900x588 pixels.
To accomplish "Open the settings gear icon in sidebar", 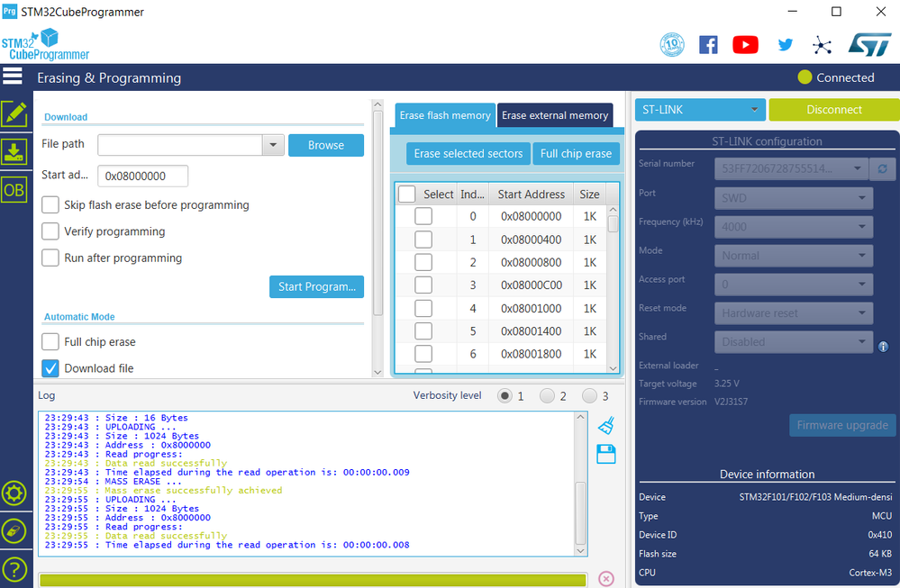I will point(14,493).
